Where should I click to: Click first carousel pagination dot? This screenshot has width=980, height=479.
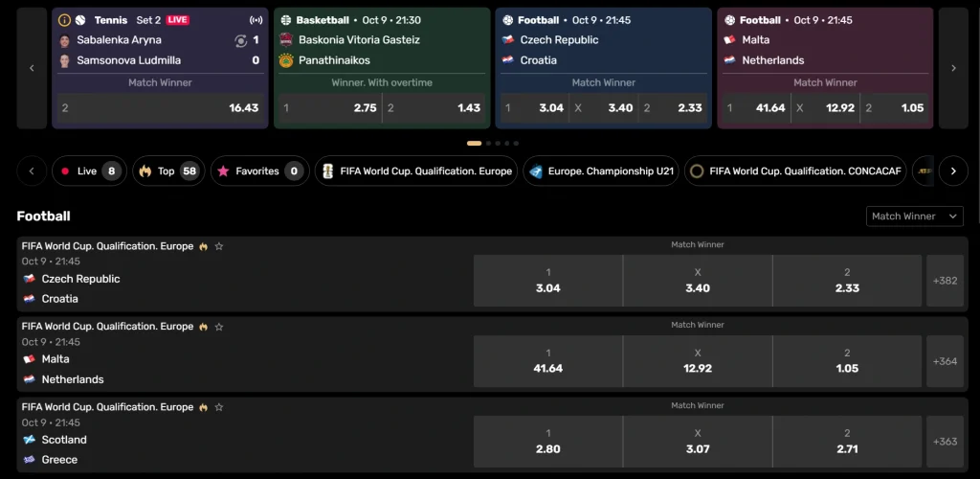click(474, 143)
